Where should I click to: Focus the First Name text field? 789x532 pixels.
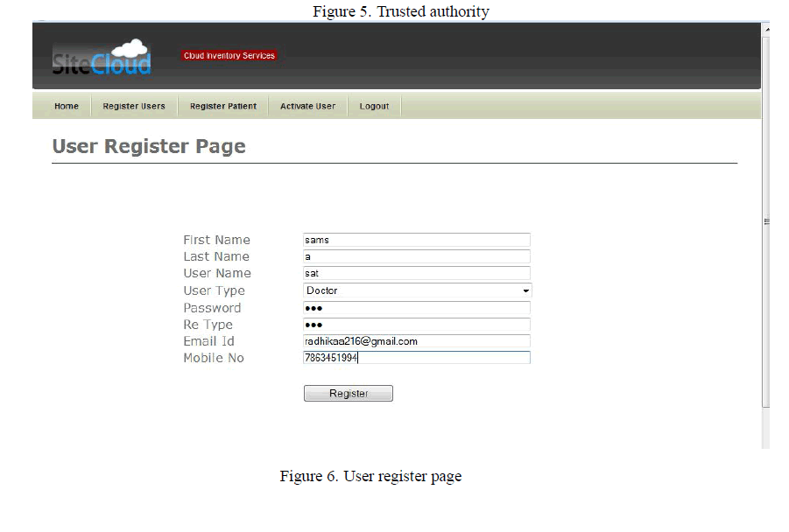[x=416, y=240]
